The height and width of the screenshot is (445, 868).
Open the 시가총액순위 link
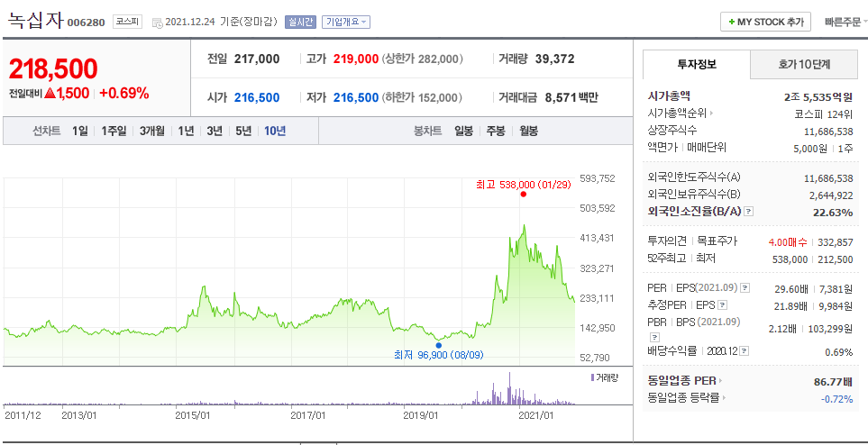point(681,114)
